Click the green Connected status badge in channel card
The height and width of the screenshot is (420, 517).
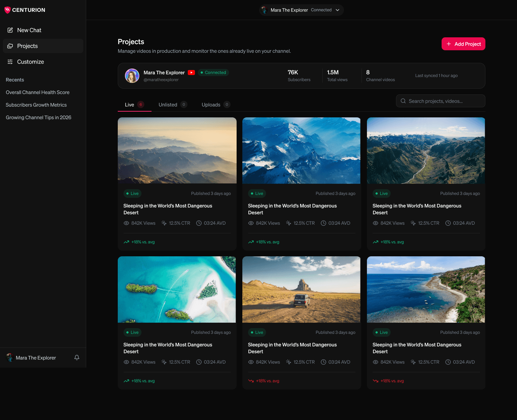click(213, 73)
